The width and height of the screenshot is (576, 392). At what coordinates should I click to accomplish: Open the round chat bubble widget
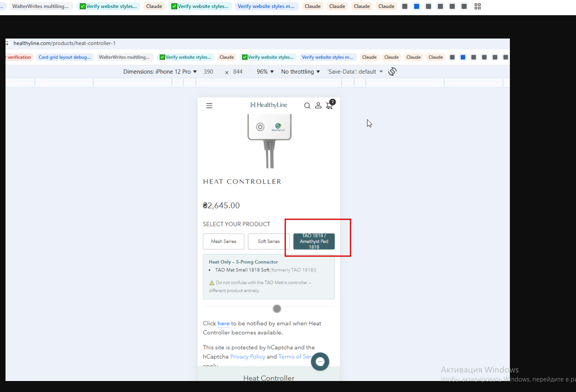[320, 362]
